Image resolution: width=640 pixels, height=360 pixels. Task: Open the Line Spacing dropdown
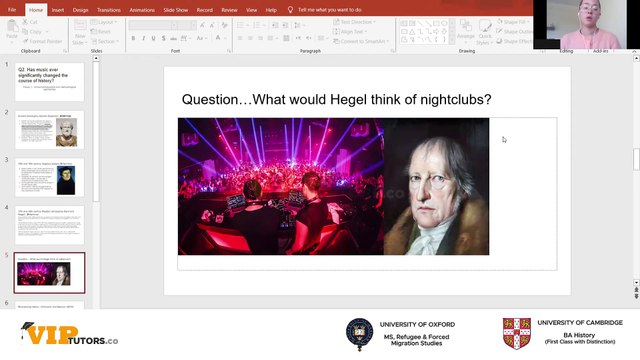pyautogui.click(x=300, y=25)
